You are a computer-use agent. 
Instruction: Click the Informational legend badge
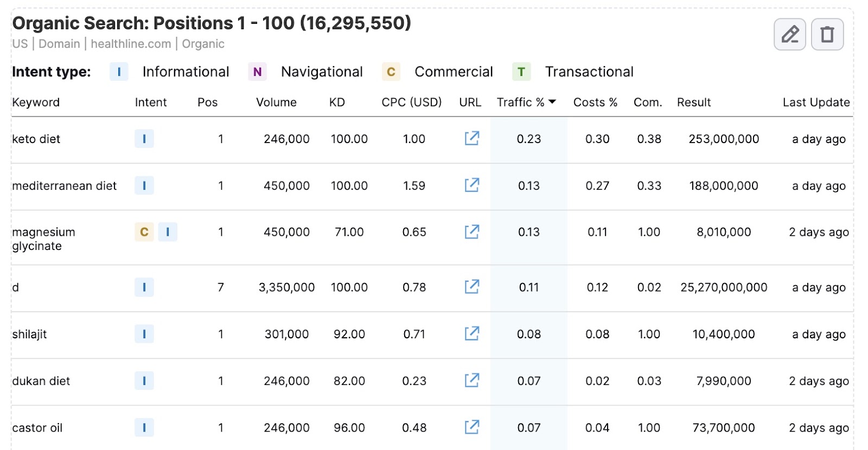tap(119, 72)
